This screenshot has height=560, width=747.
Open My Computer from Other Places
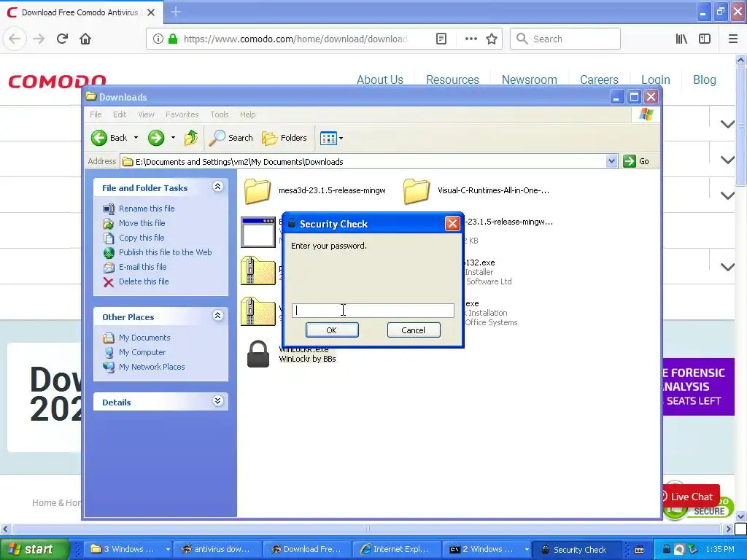click(x=142, y=352)
